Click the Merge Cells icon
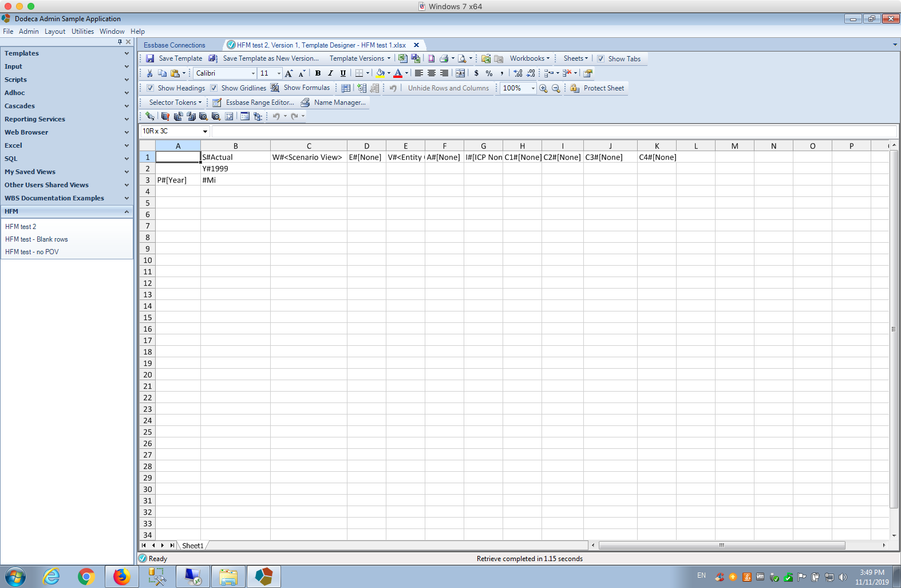The height and width of the screenshot is (588, 901). [460, 73]
